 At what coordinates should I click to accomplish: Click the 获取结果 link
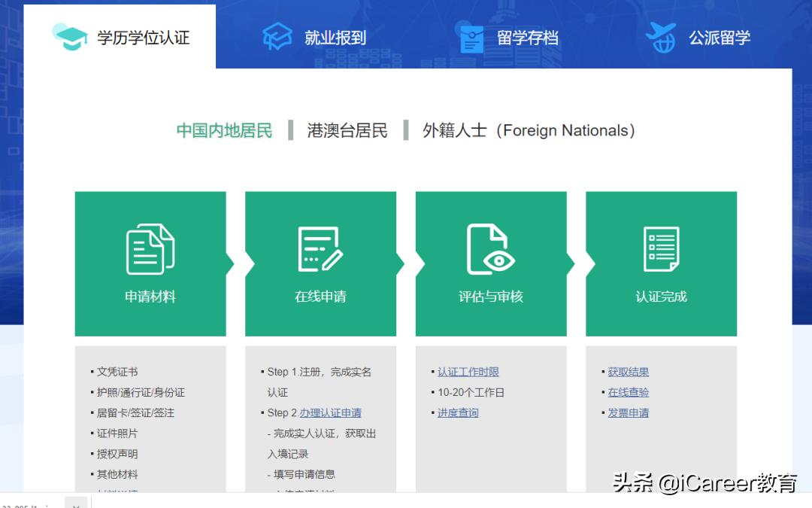coord(628,371)
